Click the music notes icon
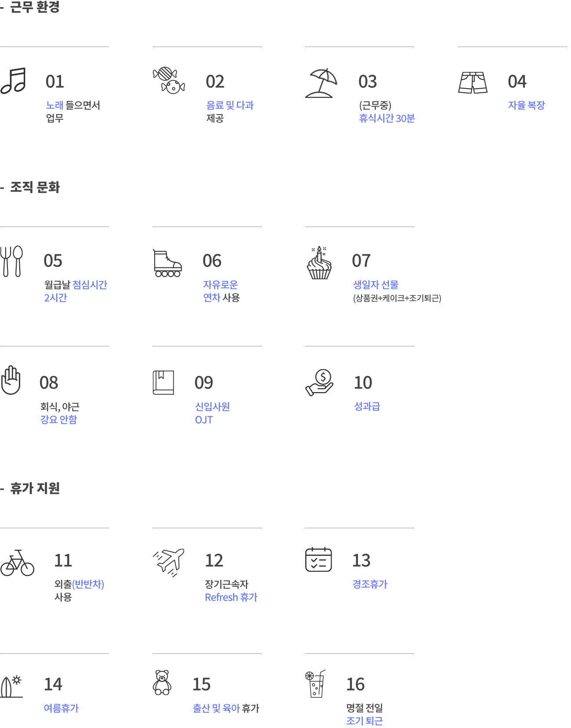Image resolution: width=571 pixels, height=728 pixels. click(x=14, y=81)
